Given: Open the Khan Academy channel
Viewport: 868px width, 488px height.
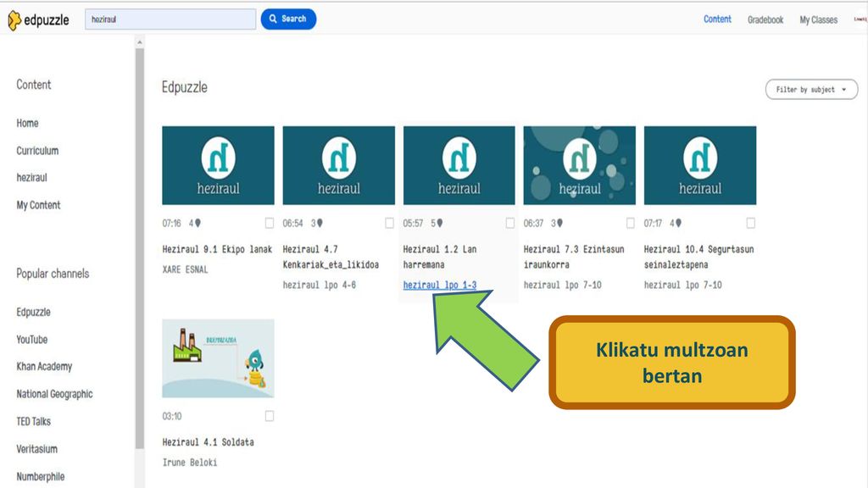Looking at the screenshot, I should click(x=44, y=366).
